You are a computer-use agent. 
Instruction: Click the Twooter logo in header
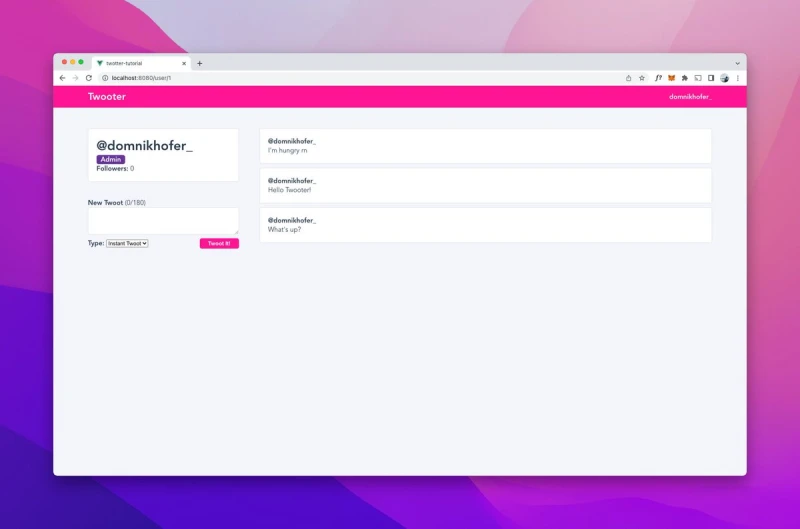pyautogui.click(x=107, y=97)
